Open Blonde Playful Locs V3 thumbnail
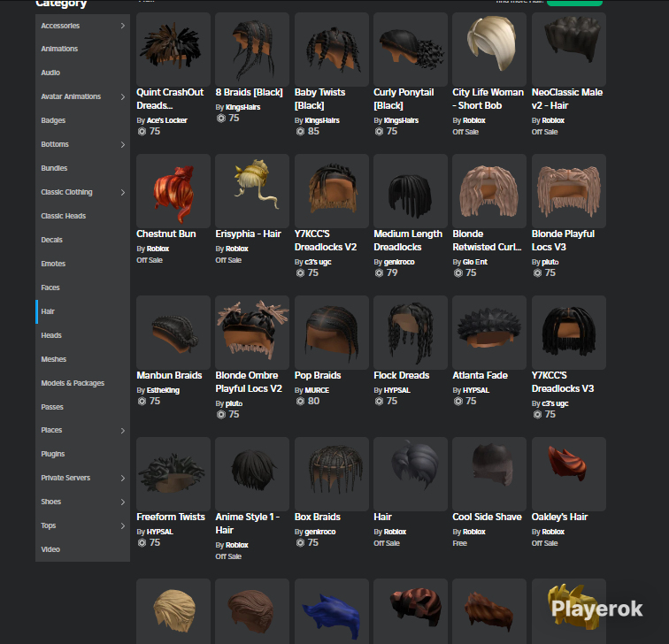This screenshot has height=644, width=669. pos(569,191)
